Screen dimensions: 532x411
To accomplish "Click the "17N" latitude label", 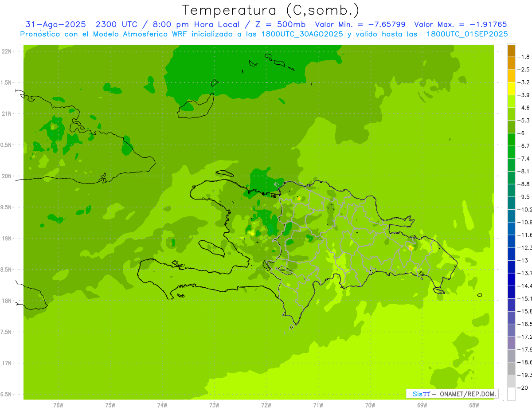I will click(x=7, y=363).
